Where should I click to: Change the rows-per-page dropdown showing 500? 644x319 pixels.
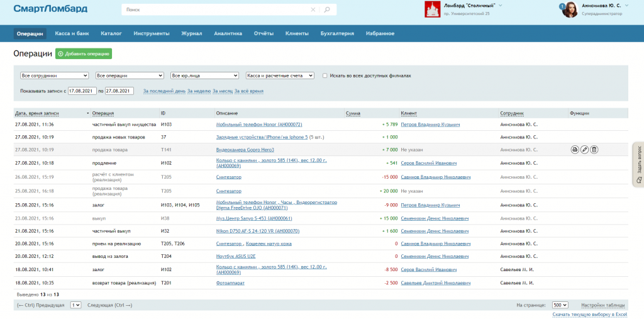[560, 305]
